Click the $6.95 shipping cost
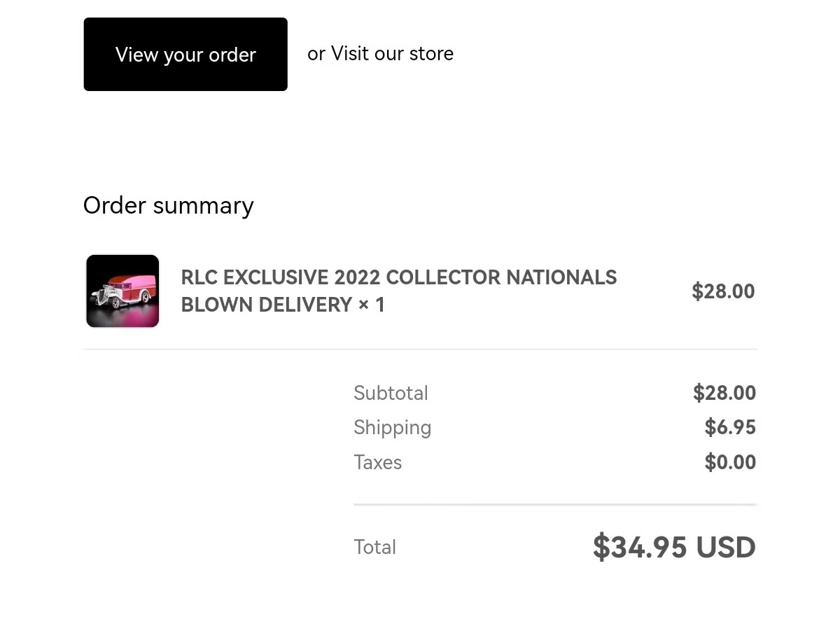Viewport: 840px width, 638px height. click(x=730, y=427)
